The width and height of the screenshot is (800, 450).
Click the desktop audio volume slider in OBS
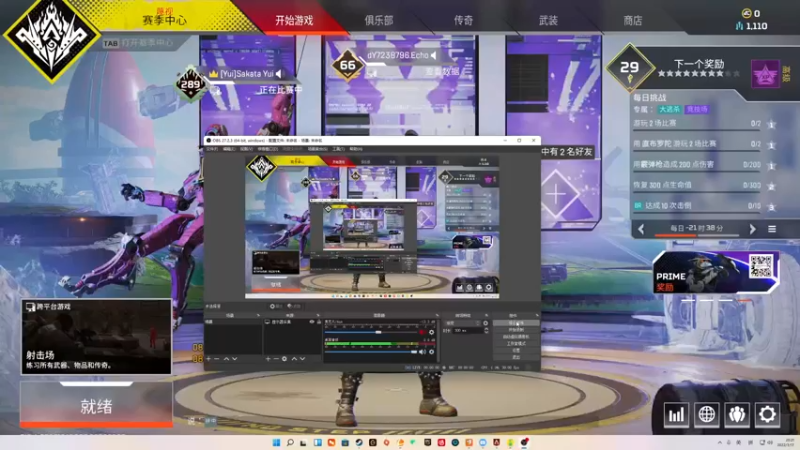click(x=371, y=352)
